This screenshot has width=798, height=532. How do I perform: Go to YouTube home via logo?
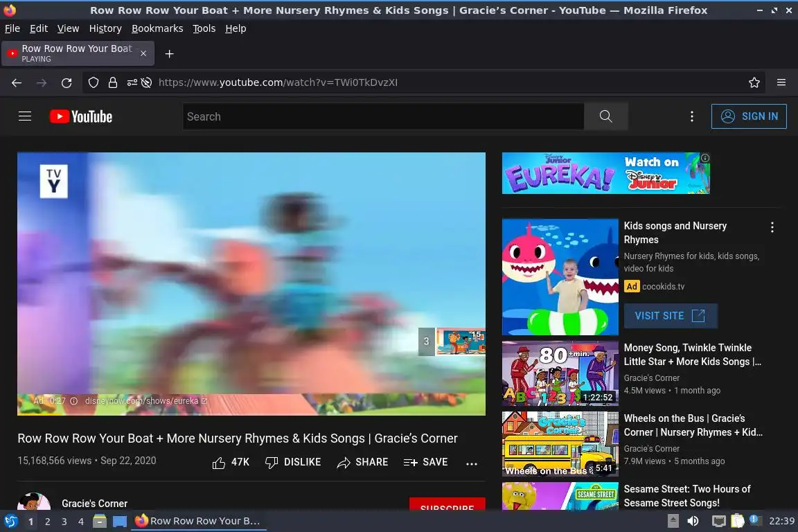pyautogui.click(x=81, y=116)
